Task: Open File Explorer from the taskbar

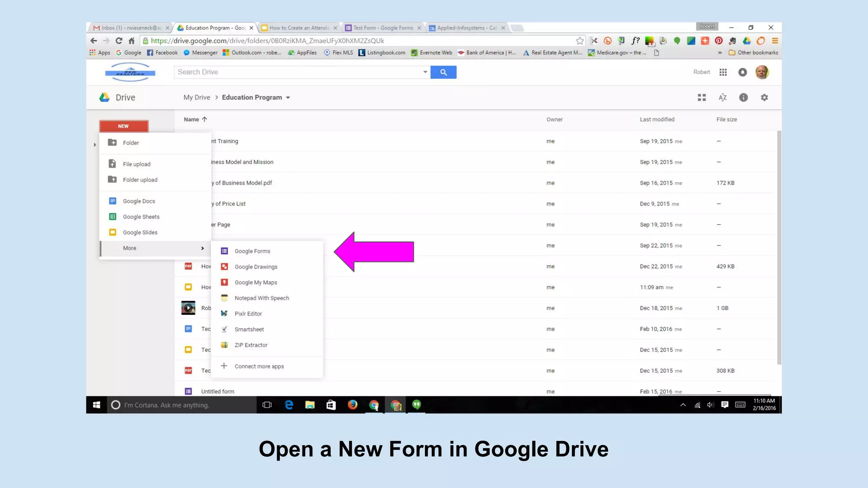Action: tap(310, 405)
